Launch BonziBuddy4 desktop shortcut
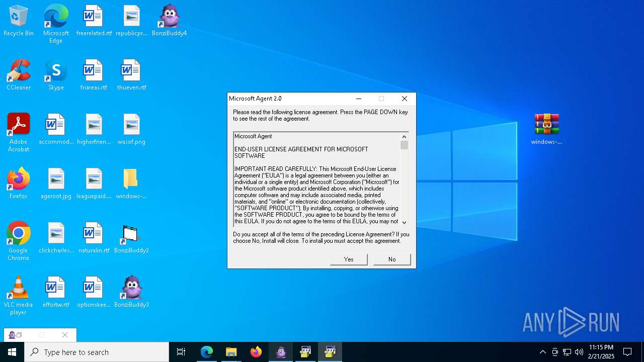The height and width of the screenshot is (362, 644). point(170,21)
